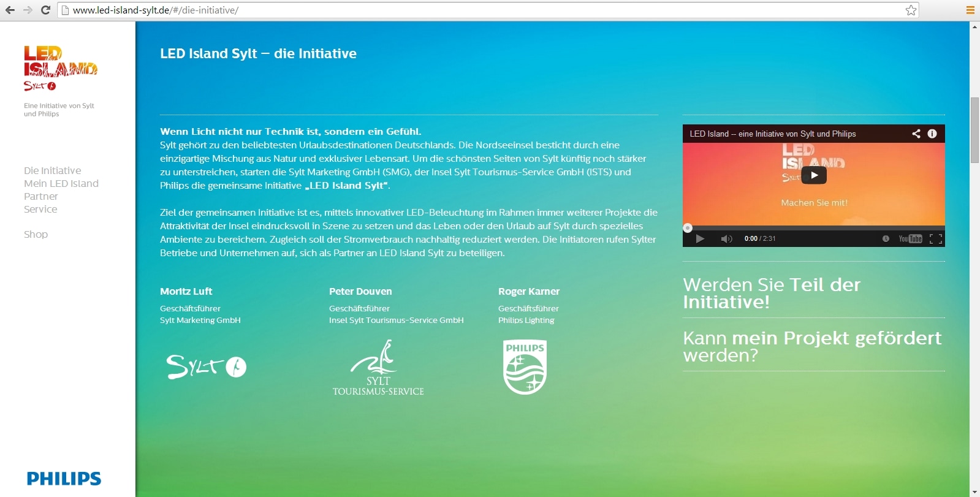The height and width of the screenshot is (497, 980).
Task: Open the Die Initiative menu item
Action: coord(53,170)
